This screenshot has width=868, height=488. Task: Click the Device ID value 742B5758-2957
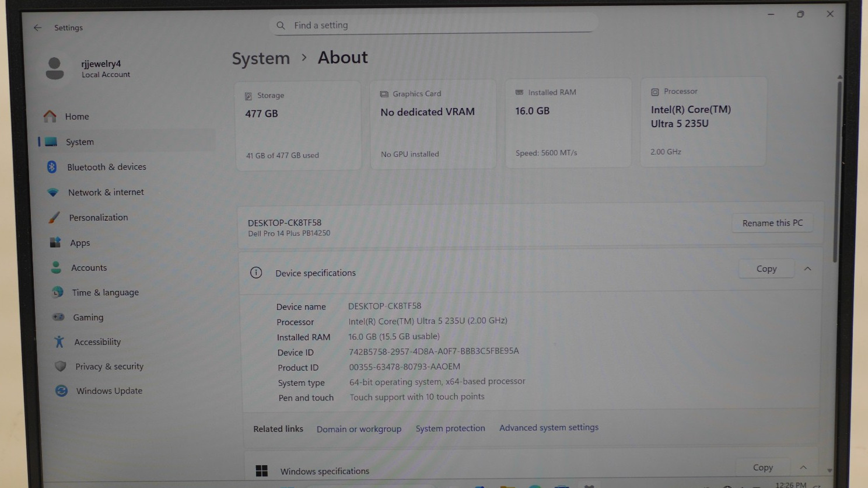[x=434, y=351]
